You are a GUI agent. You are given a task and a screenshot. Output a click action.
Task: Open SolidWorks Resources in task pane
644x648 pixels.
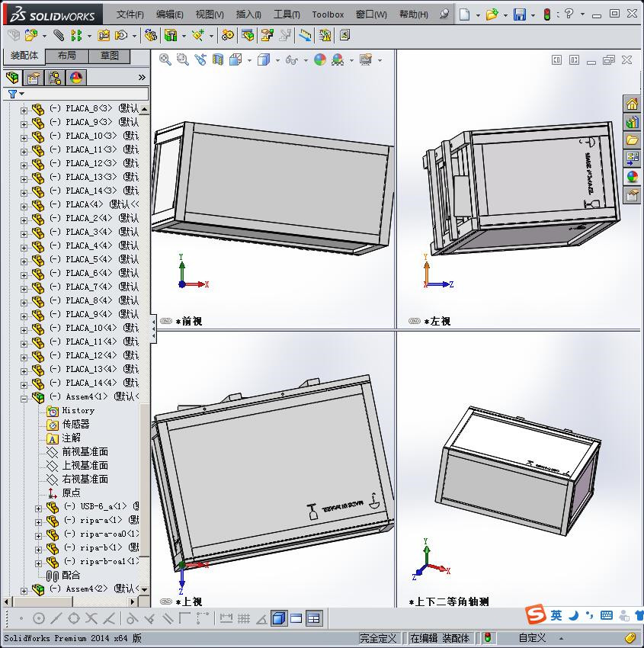(632, 104)
